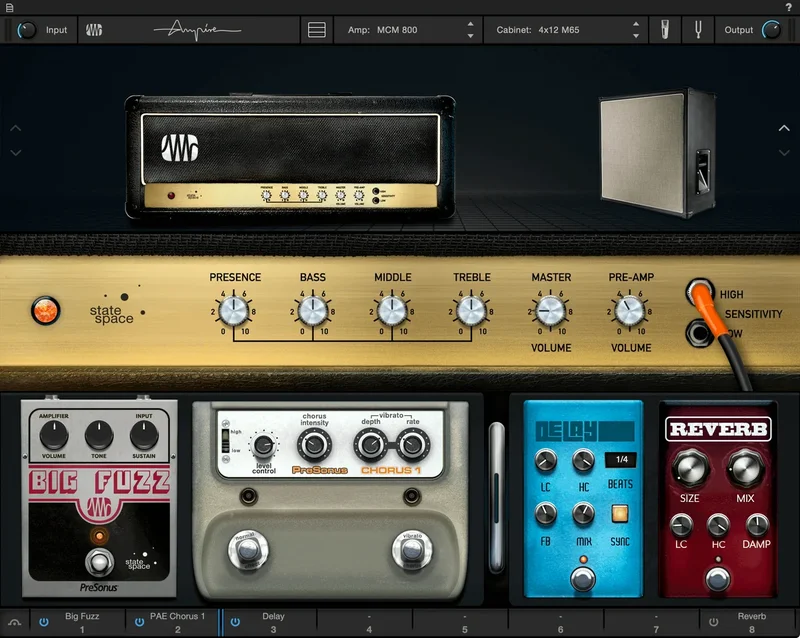Select previous cabinet with the right-side up chevron
Viewport: 800px width, 638px height.
(784, 128)
